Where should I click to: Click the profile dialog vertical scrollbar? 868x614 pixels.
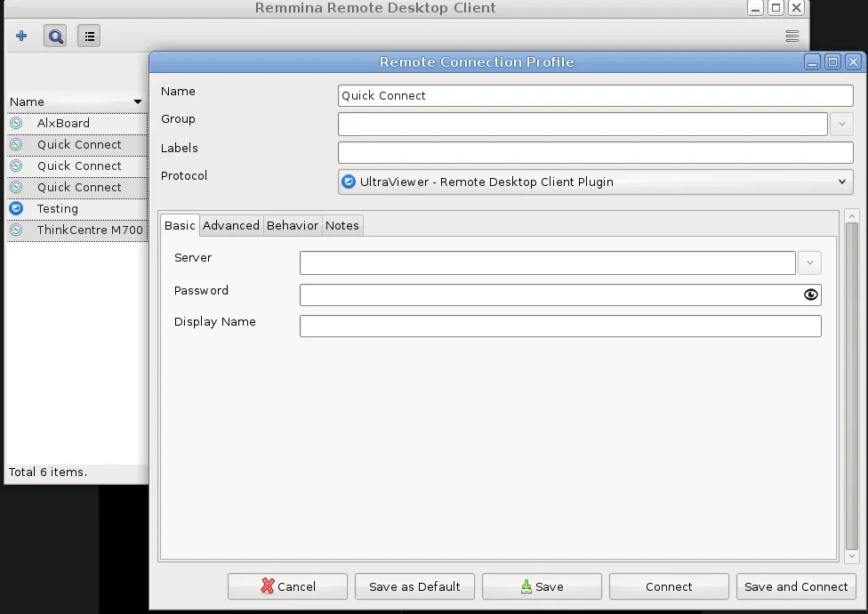[x=852, y=386]
